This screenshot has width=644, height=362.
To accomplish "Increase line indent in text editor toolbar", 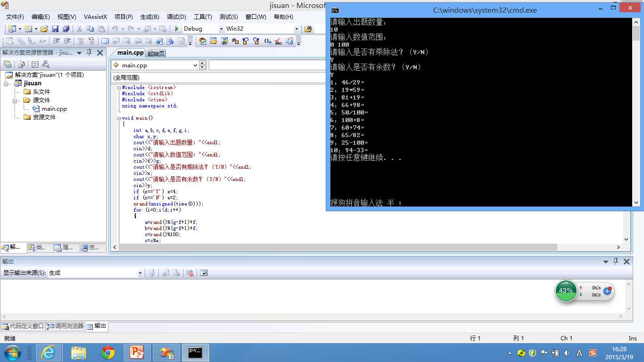I will coord(67,41).
